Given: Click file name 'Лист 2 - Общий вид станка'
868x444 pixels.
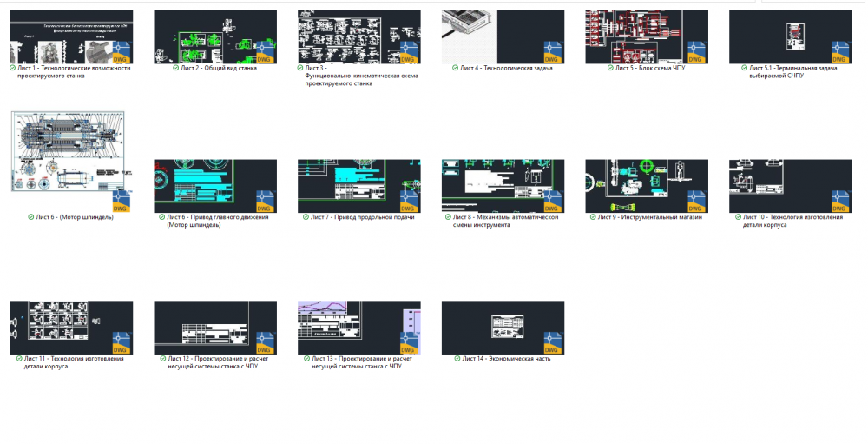Looking at the screenshot, I should pos(219,68).
